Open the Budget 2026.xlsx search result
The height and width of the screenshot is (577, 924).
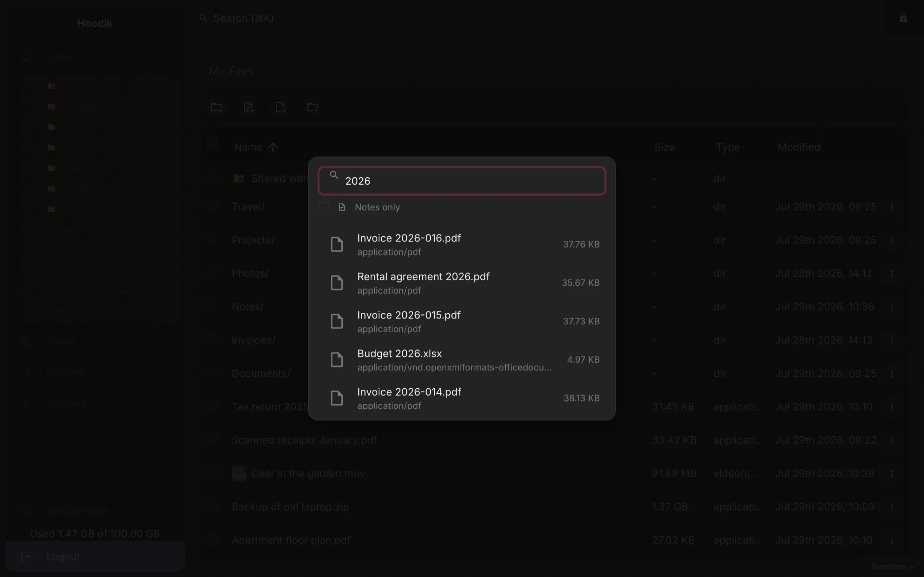click(x=462, y=360)
